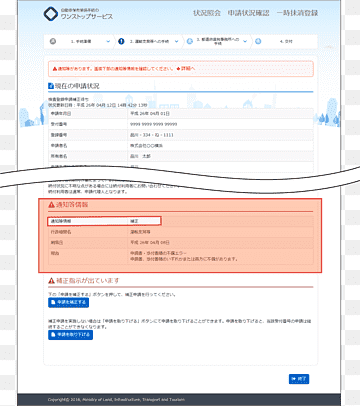This screenshot has width=360, height=406.
Task: Click the 現在の申請状況 heading
Action: pyautogui.click(x=77, y=86)
